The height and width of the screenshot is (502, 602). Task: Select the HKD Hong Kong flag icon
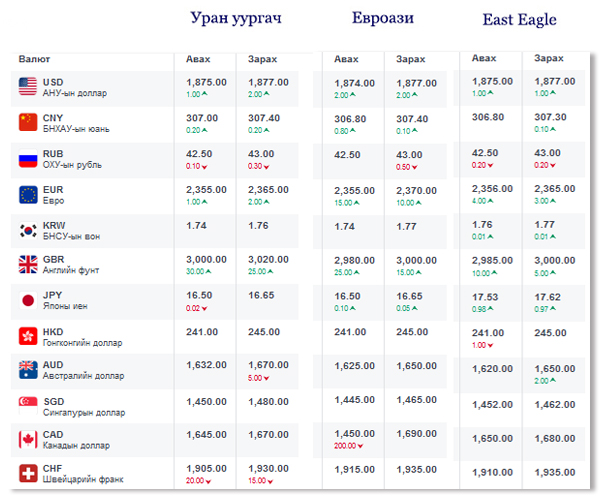(28, 336)
